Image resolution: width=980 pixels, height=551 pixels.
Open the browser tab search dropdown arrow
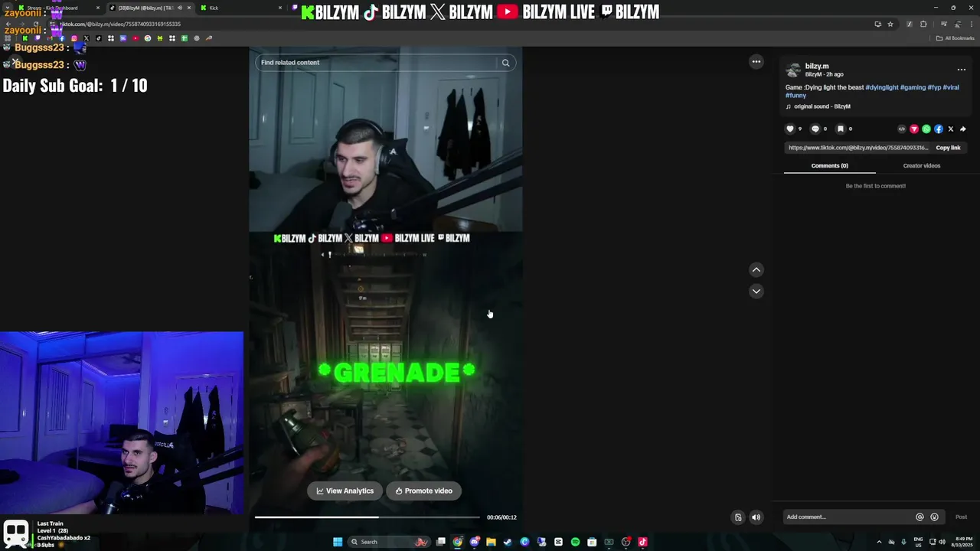7,8
